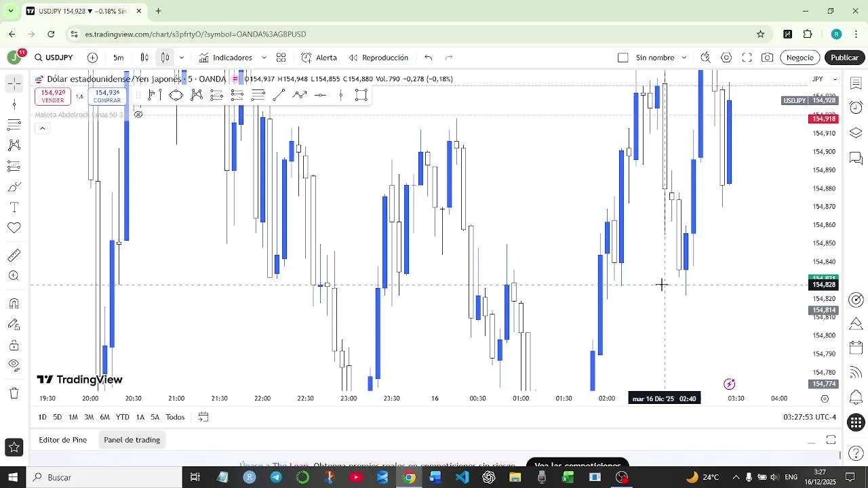Select the polyline path favorite tool

point(300,95)
